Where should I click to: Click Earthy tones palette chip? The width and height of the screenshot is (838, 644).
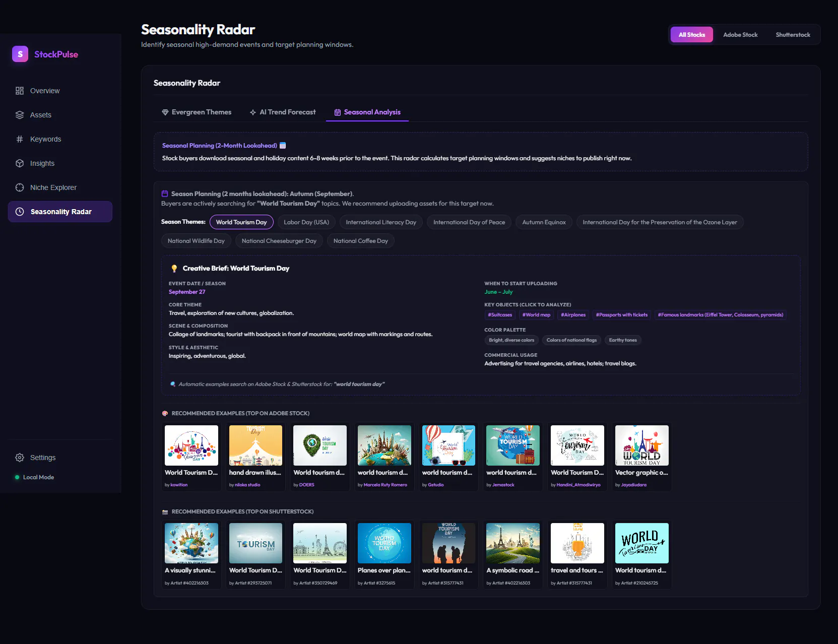pos(623,340)
